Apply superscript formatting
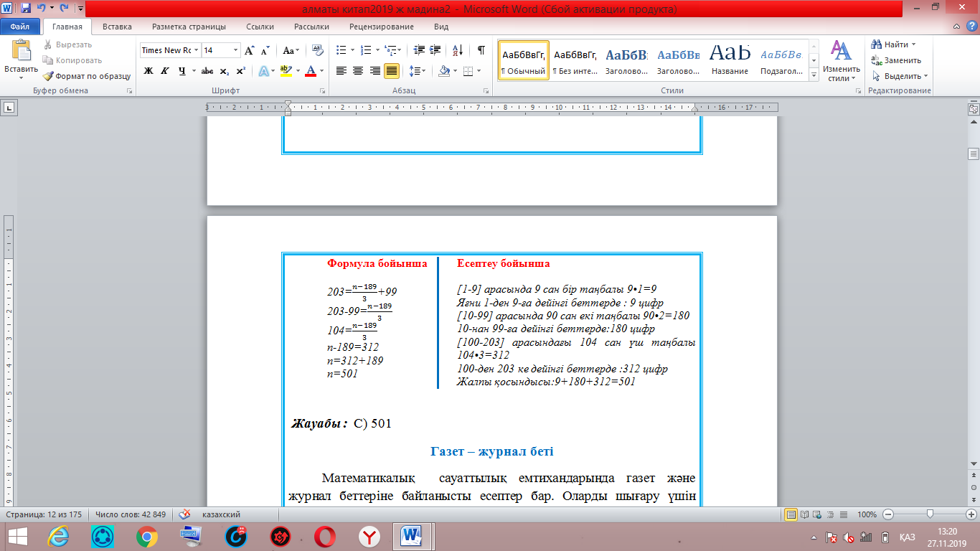 pyautogui.click(x=241, y=70)
